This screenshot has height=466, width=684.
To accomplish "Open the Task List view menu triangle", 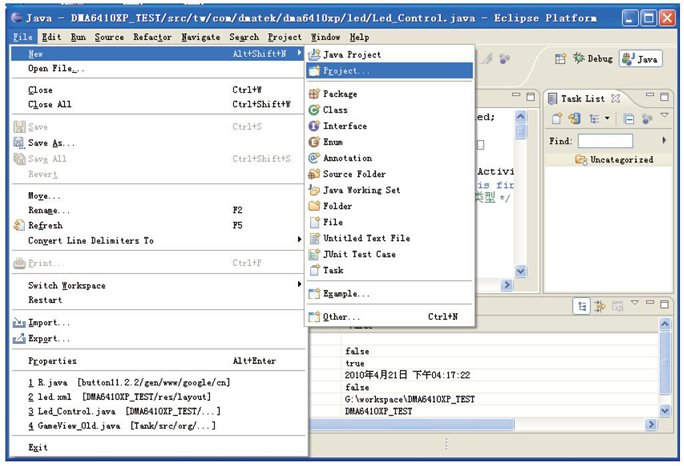I will tap(664, 115).
